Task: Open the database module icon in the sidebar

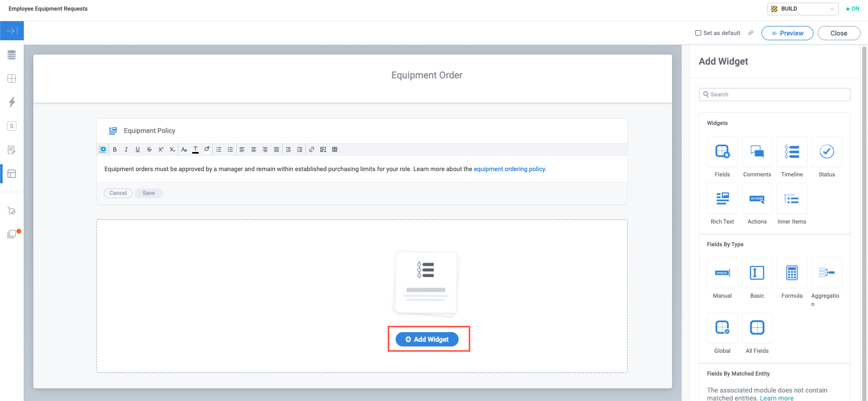Action: click(x=12, y=55)
